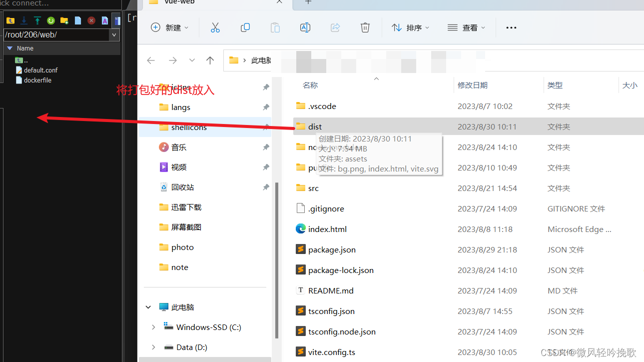Select the dist folder row
This screenshot has width=644, height=362.
click(469, 126)
